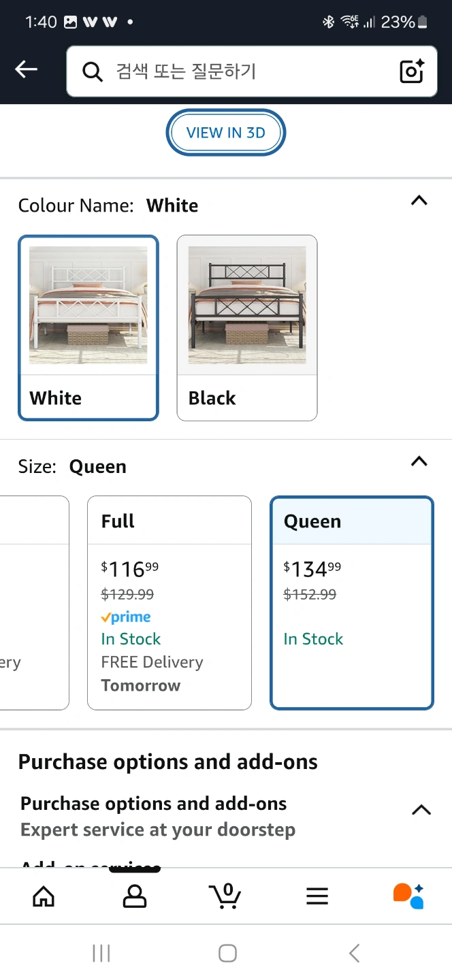Collapse the Colour Name section

419,201
